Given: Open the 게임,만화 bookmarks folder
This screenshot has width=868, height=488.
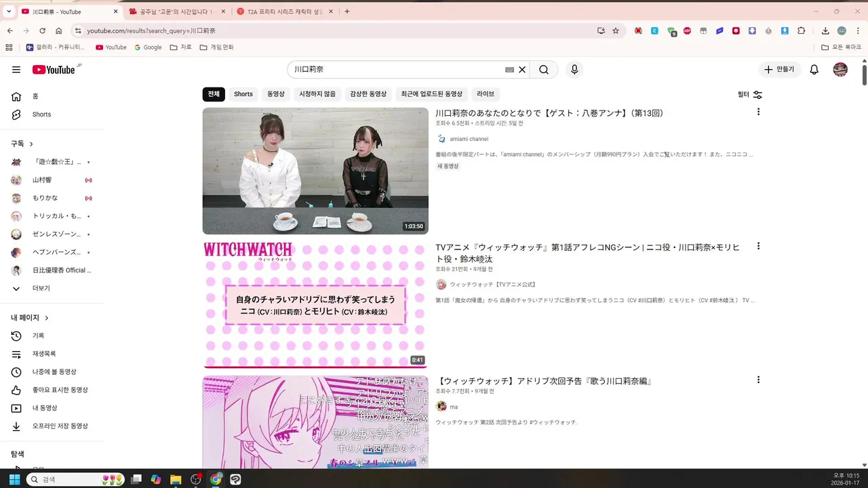Looking at the screenshot, I should tap(216, 47).
